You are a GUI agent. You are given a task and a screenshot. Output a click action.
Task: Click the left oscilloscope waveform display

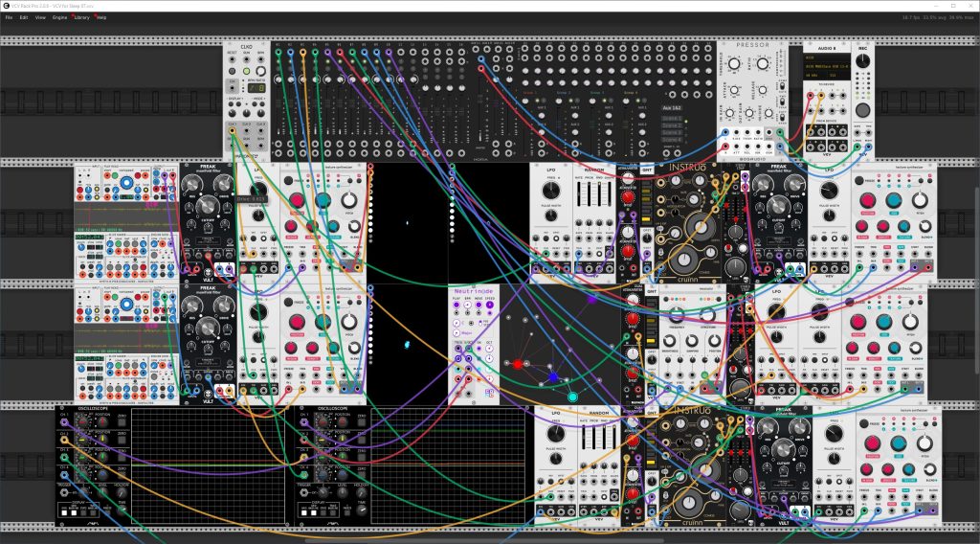208,465
